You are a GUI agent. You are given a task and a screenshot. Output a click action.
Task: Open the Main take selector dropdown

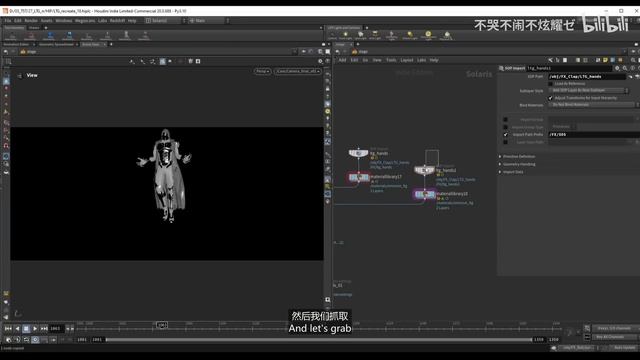(209, 20)
